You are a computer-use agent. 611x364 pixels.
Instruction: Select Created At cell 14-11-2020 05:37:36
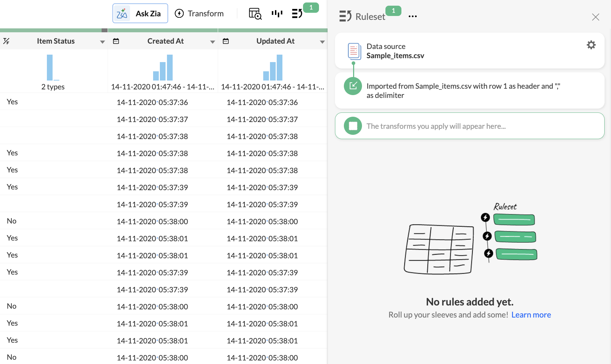click(x=152, y=102)
